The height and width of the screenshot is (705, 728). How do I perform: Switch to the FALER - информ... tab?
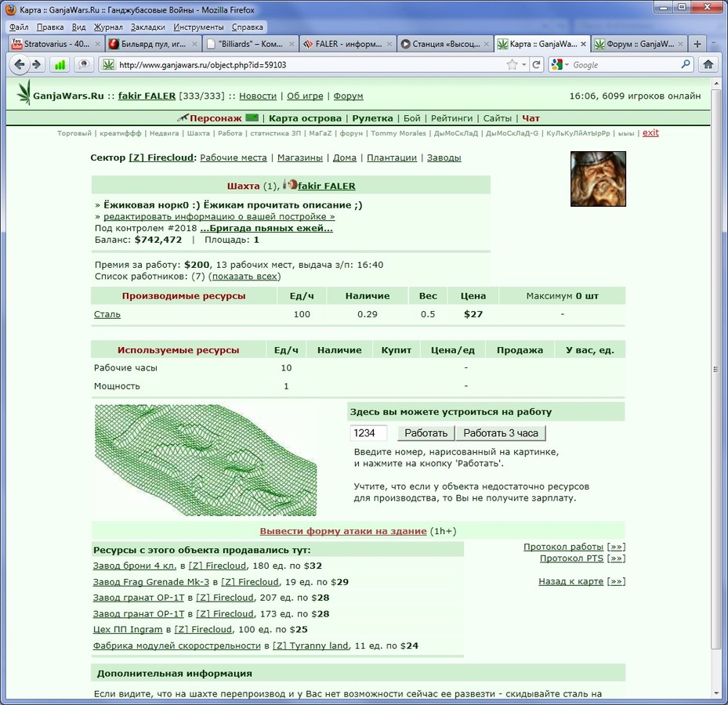click(346, 44)
